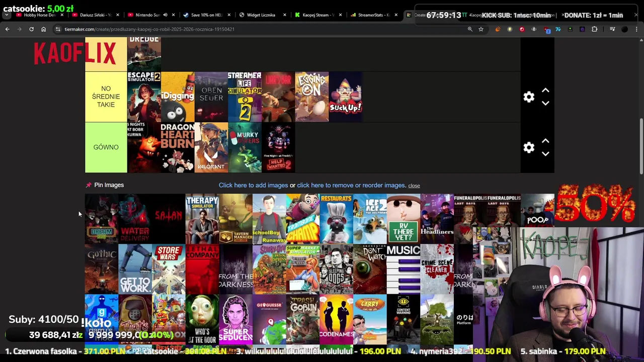Click the NO ŚREDNIE TAKIE tier label

(106, 97)
